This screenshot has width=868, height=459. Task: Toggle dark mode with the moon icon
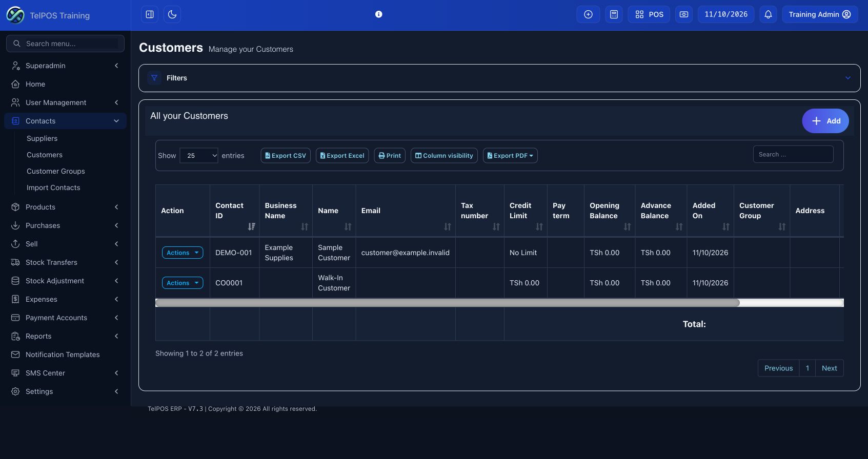[x=172, y=14]
